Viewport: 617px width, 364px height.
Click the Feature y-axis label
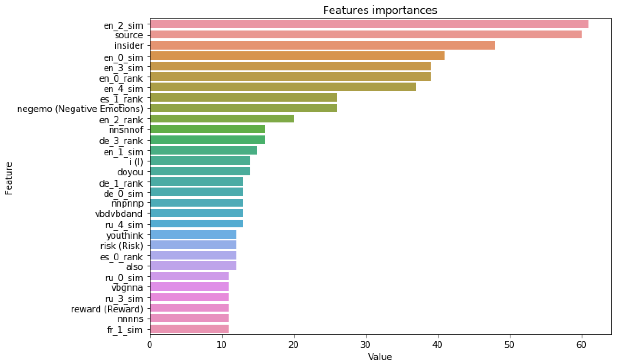pos(9,178)
